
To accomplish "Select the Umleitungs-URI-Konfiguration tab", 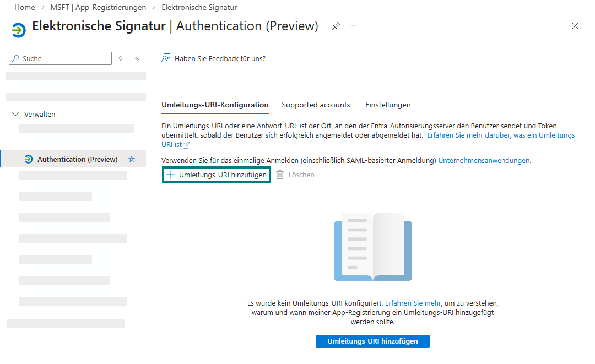I will (215, 105).
